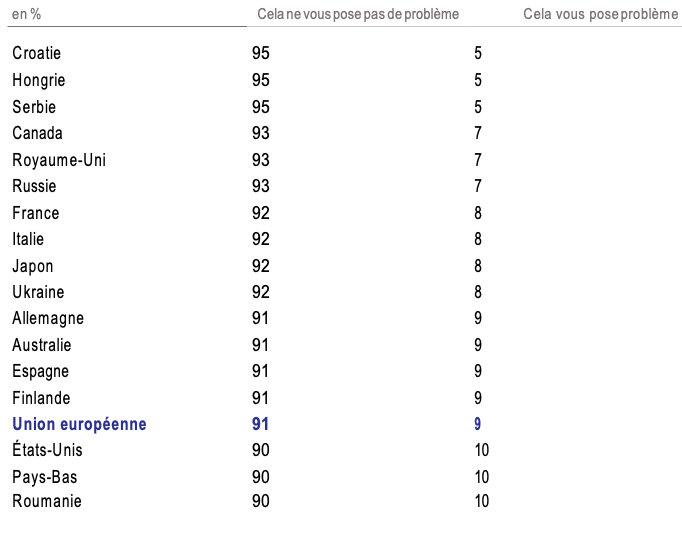This screenshot has height=539, width=682.
Task: Select the France row label
Action: coord(36,213)
